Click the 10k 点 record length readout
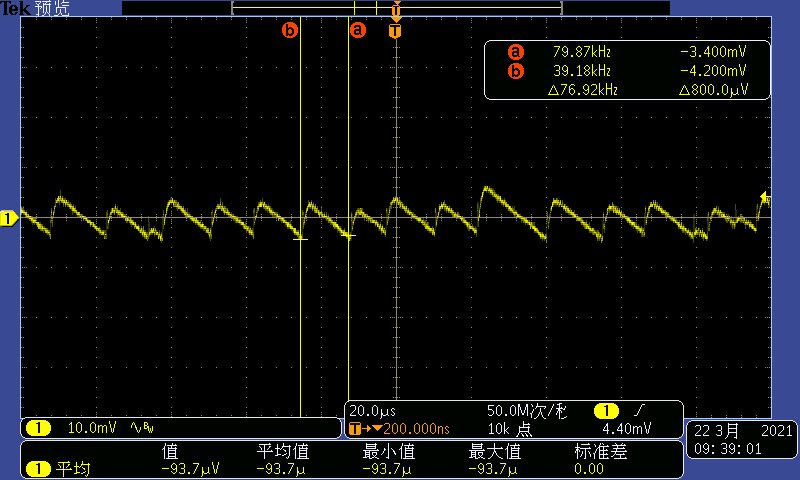Viewport: 800px width, 480px height. pos(510,429)
